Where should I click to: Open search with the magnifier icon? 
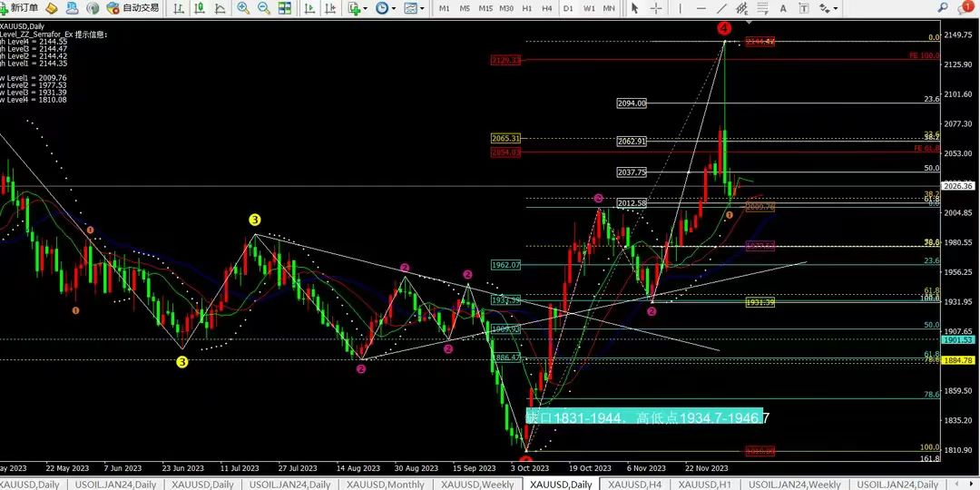(945, 7)
